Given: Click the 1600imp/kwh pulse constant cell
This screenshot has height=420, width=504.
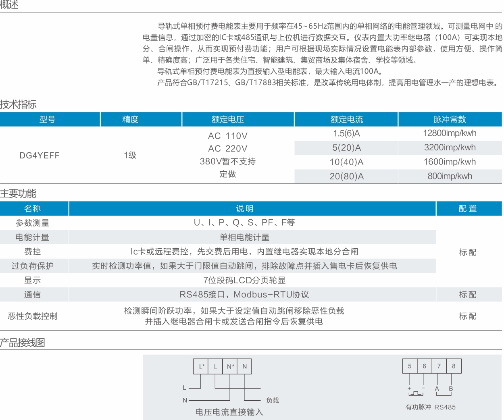Looking at the screenshot, I should click(450, 162).
